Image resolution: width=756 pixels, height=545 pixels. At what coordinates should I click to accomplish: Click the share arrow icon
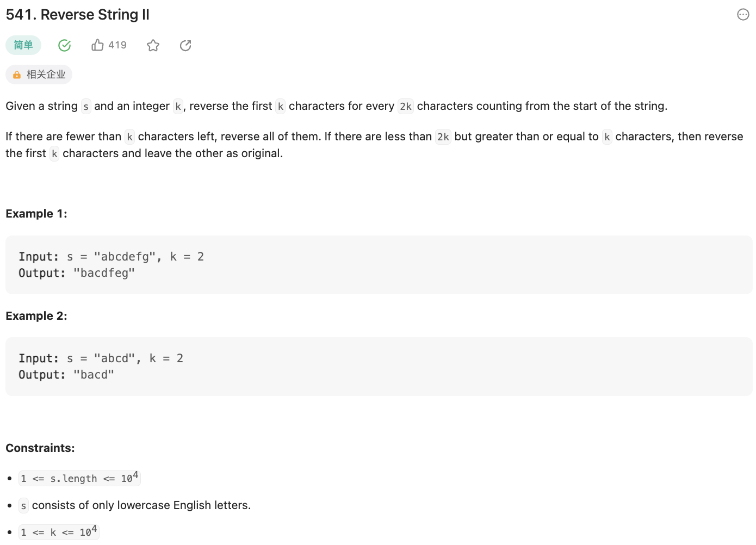click(185, 46)
